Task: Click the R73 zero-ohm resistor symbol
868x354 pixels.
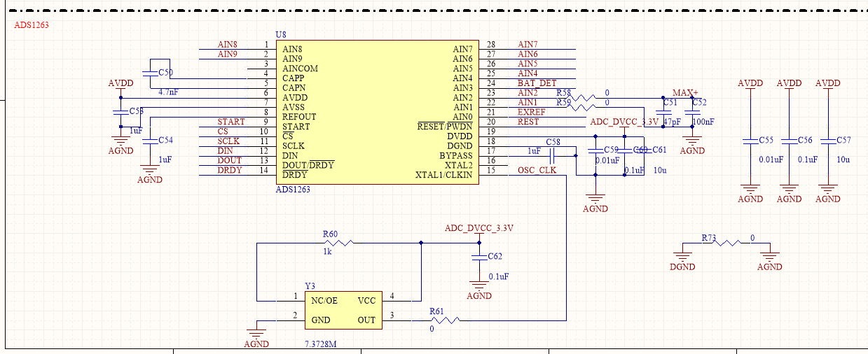Action: tap(727, 243)
